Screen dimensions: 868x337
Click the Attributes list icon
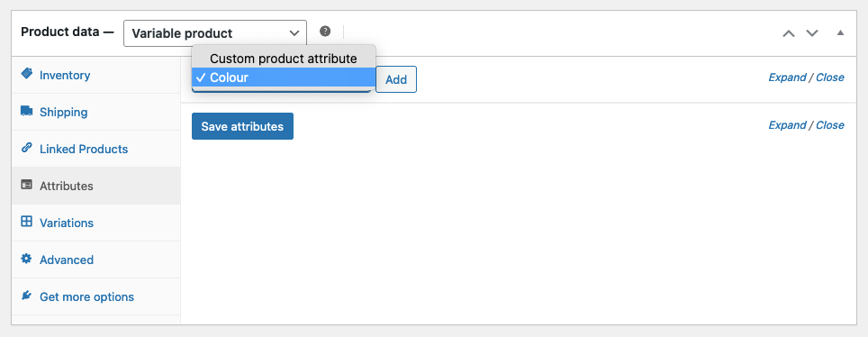[27, 185]
